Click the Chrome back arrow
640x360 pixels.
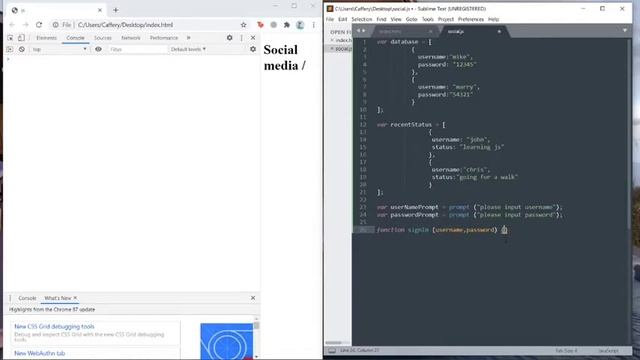point(12,25)
